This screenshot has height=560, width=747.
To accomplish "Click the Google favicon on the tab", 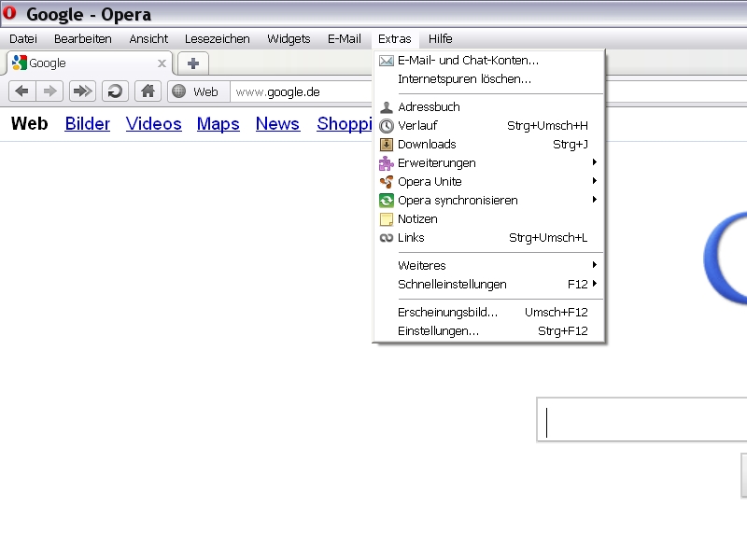I will click(19, 63).
